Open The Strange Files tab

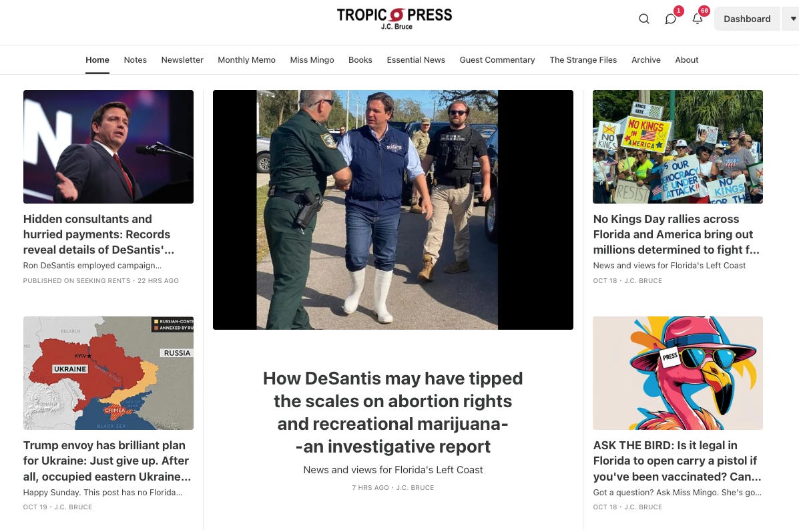(583, 59)
